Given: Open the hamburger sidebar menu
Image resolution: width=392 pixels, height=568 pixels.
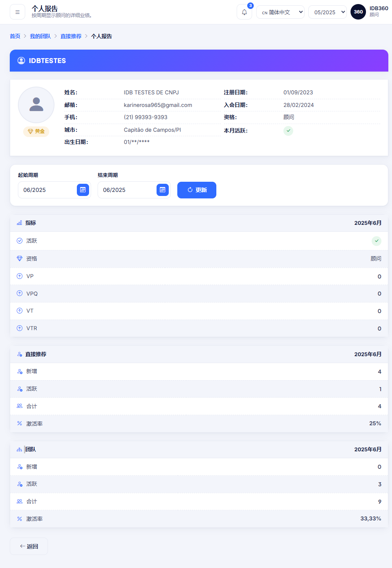Looking at the screenshot, I should coord(17,12).
